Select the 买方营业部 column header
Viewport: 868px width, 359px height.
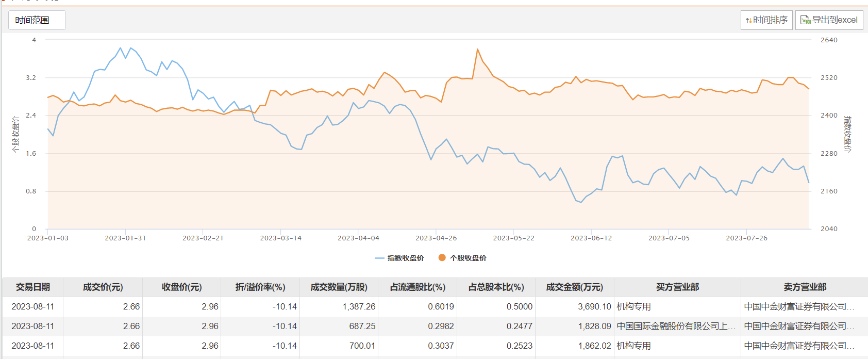[677, 287]
